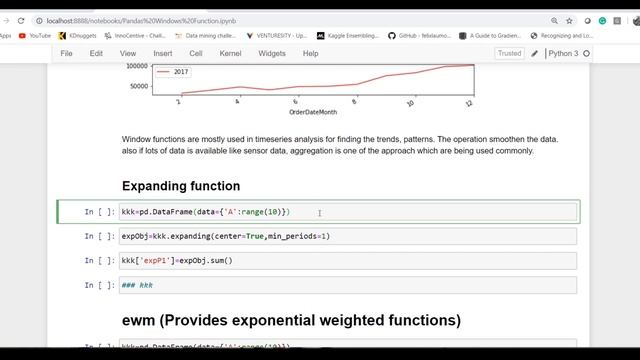Screen dimensions: 640x360
Task: Open the VENTURESITY bookmark
Action: [276, 36]
